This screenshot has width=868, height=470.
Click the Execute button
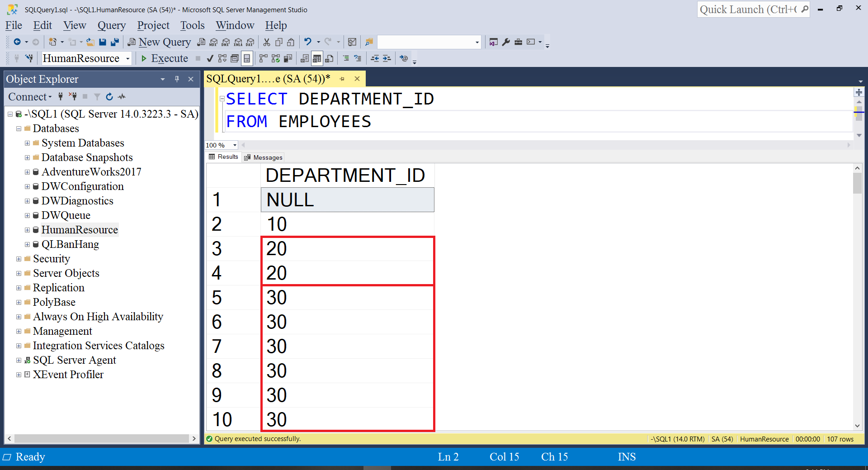pyautogui.click(x=164, y=58)
